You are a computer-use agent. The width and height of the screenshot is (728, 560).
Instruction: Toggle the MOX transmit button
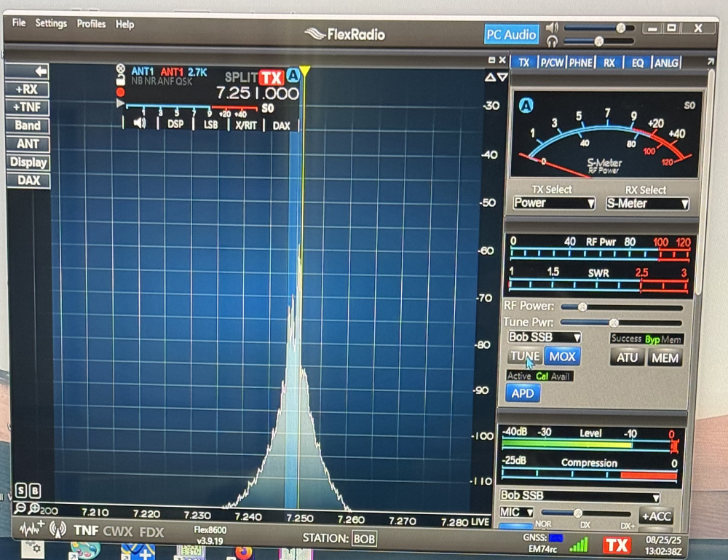tap(562, 357)
